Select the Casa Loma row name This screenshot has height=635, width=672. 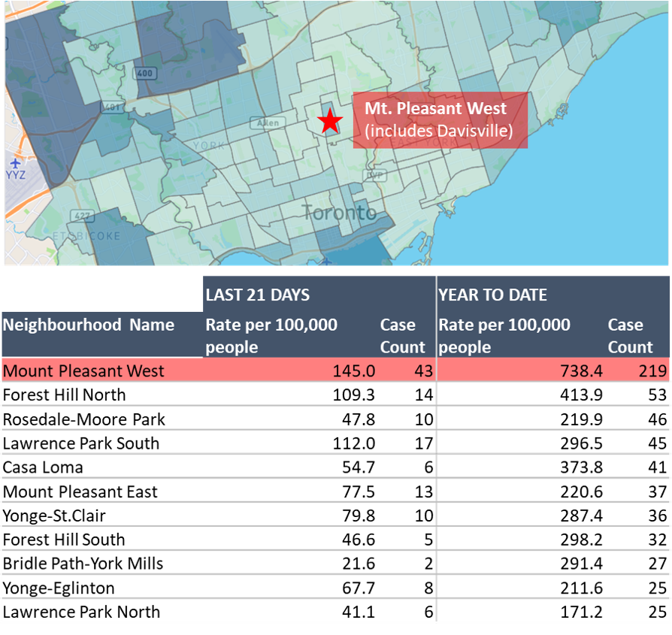[43, 467]
